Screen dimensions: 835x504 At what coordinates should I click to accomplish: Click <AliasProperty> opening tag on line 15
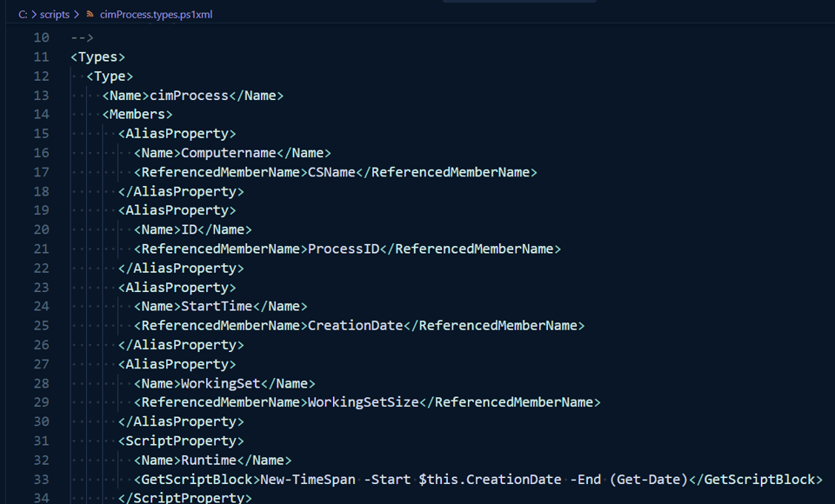click(177, 134)
